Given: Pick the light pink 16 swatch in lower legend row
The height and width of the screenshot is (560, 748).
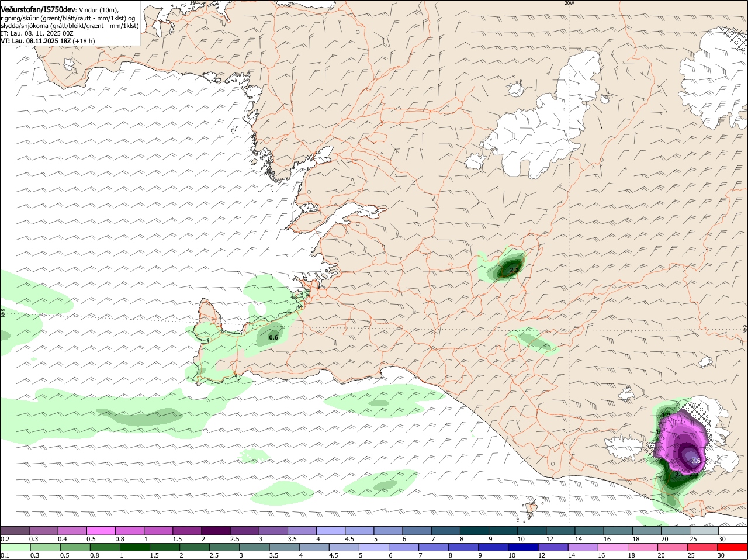Looking at the screenshot, I should (x=613, y=547).
